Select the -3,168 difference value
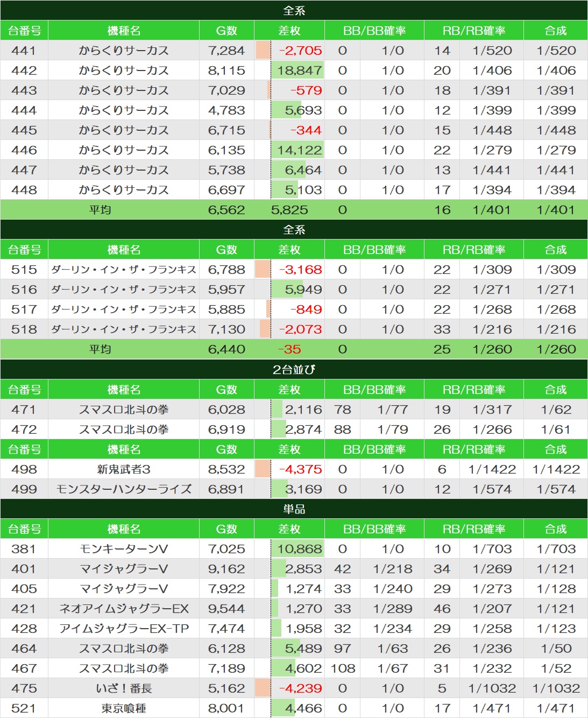The image size is (588, 718). click(301, 270)
